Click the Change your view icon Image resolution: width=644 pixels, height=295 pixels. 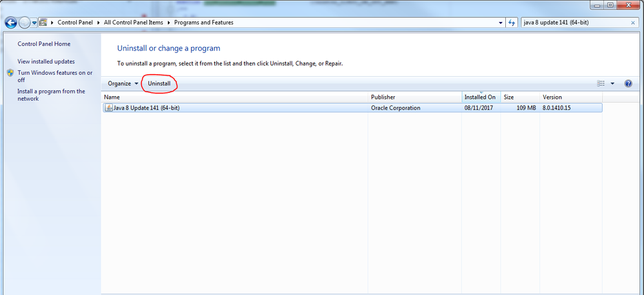(x=601, y=83)
